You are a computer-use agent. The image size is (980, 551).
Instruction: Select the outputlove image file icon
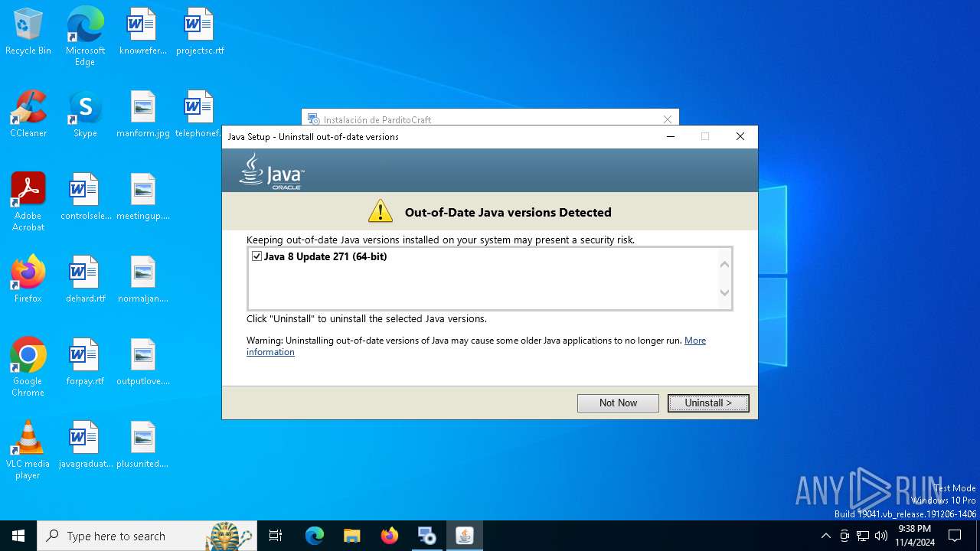[142, 363]
